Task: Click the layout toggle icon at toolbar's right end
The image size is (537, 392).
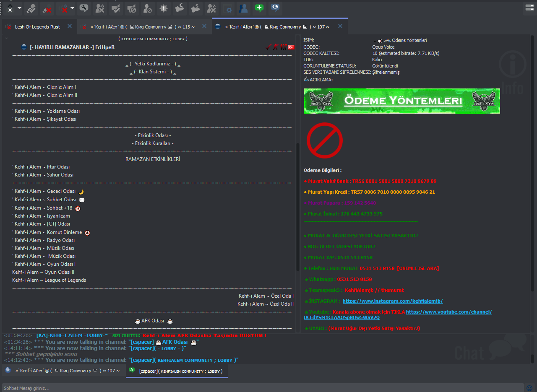Action: pyautogui.click(x=529, y=8)
